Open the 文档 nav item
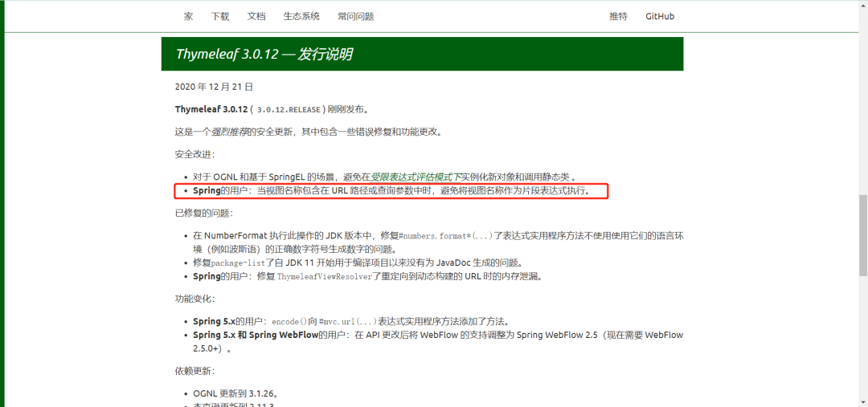Image resolution: width=868 pixels, height=407 pixels. click(256, 16)
